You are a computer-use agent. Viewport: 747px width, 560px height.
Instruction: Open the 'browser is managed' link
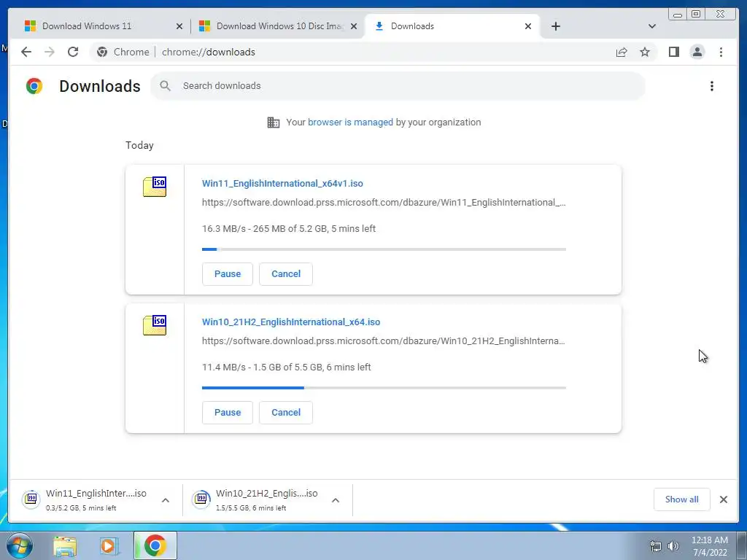(350, 122)
